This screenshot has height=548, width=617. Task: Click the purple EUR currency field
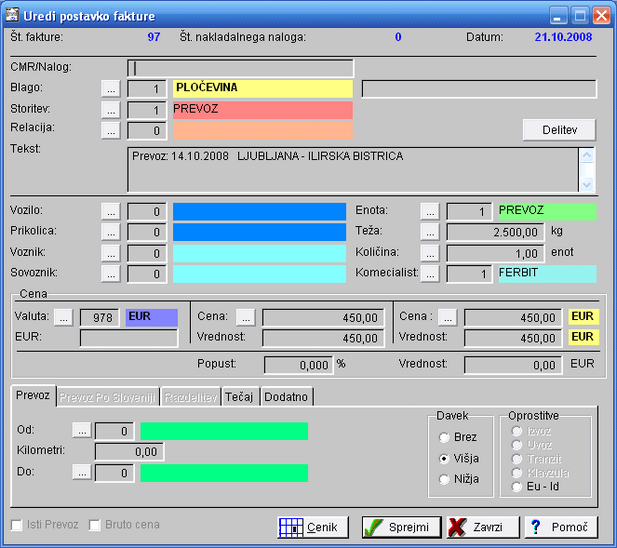(x=151, y=317)
